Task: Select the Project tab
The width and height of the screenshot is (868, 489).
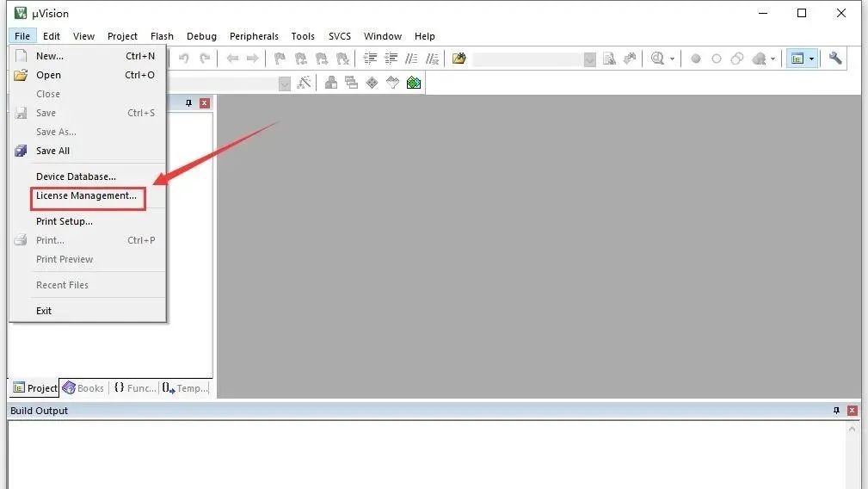Action: [34, 388]
